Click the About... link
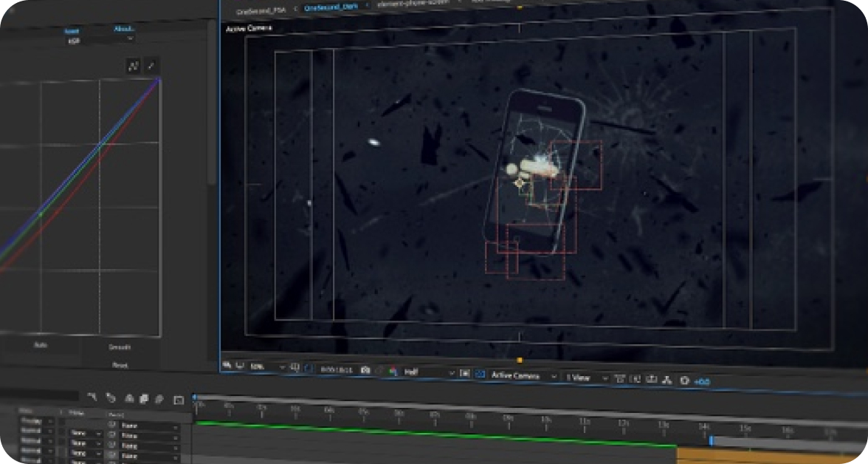Screen dimensions: 868x464 [124, 29]
